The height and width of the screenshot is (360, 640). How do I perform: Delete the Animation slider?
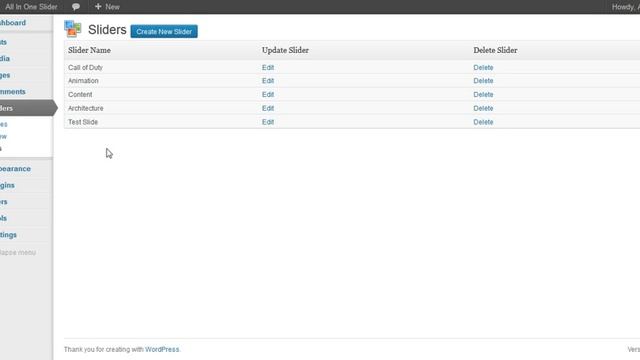point(483,81)
